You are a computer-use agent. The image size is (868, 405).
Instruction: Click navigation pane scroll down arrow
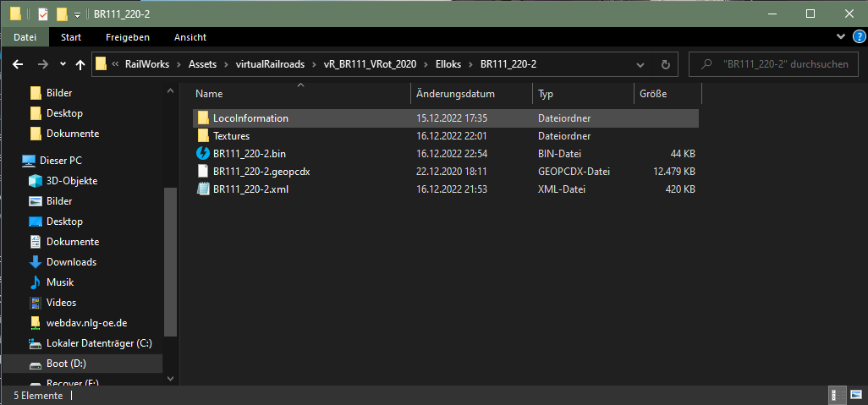point(171,379)
